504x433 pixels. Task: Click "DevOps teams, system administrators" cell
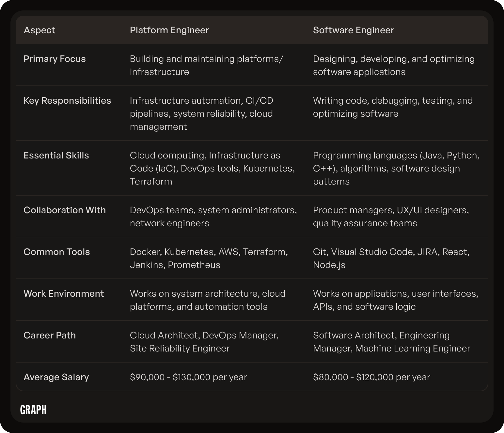pos(213,216)
